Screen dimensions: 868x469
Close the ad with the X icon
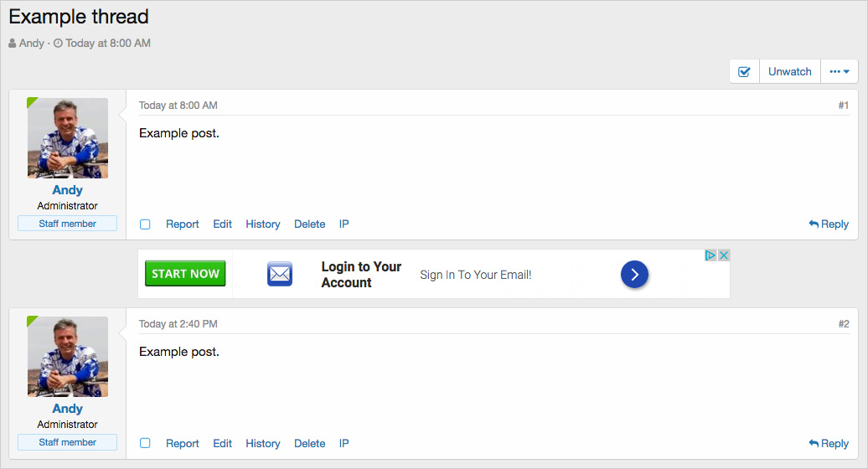(x=724, y=255)
